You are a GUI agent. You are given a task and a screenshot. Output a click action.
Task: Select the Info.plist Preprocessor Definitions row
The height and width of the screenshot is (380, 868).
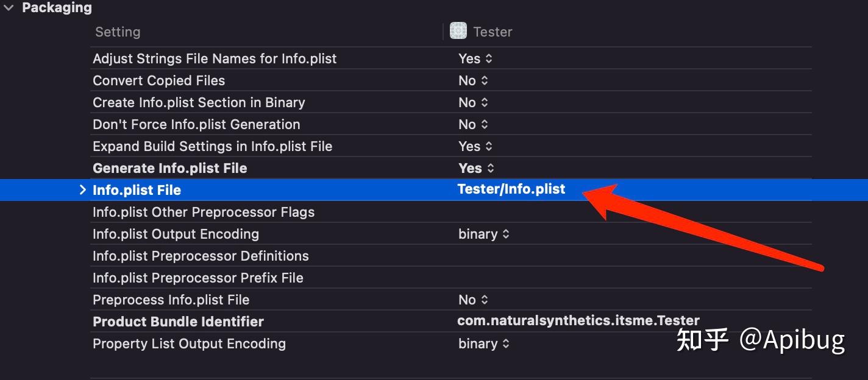[201, 256]
